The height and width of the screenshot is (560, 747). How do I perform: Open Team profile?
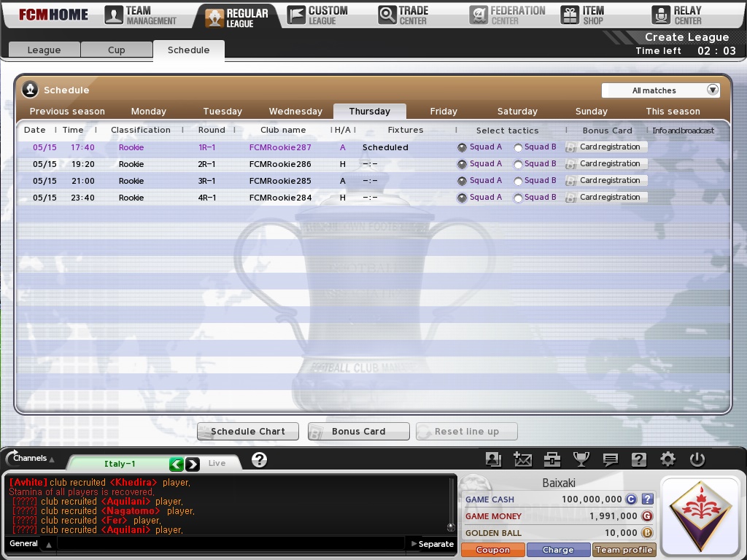[x=624, y=549]
